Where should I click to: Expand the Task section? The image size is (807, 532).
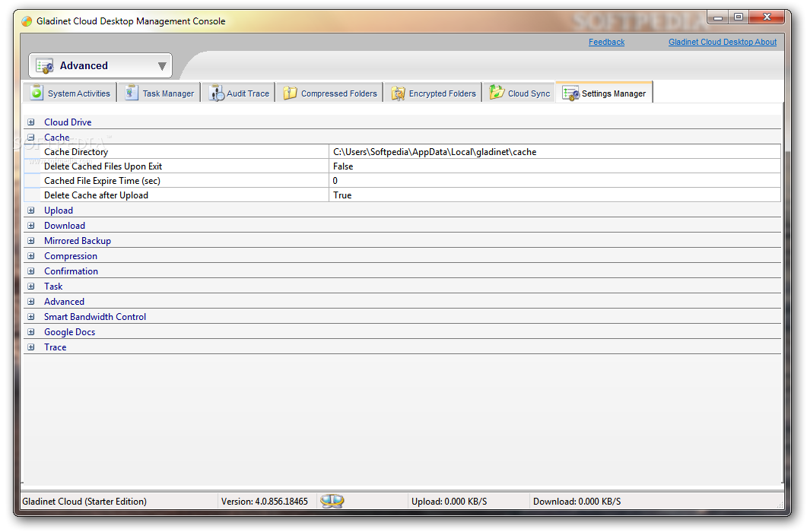31,286
